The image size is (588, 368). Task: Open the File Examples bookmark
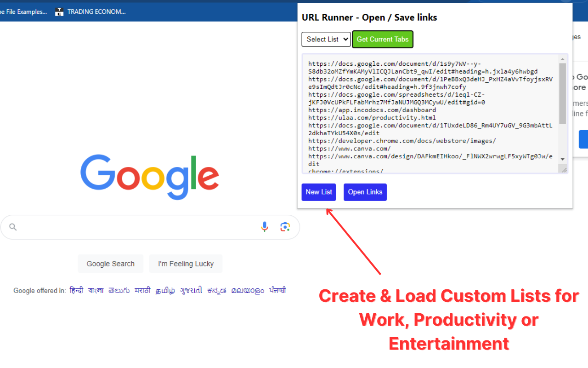click(23, 12)
